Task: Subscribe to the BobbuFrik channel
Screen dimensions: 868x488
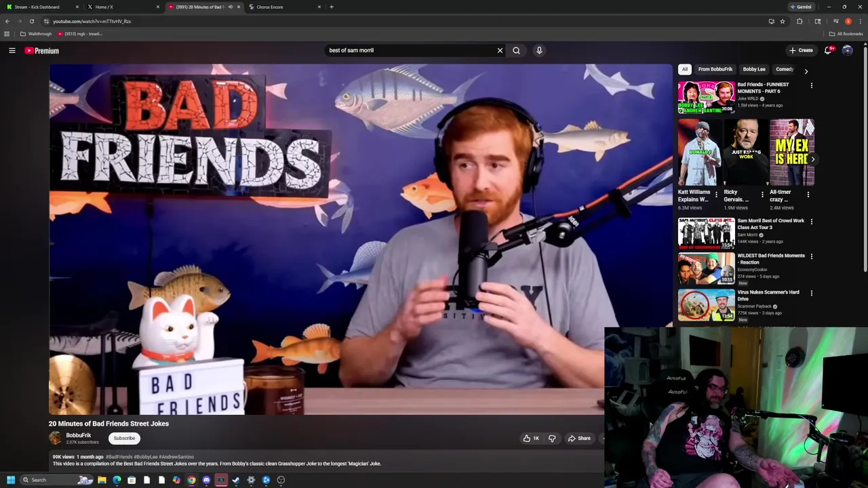Action: tap(124, 439)
